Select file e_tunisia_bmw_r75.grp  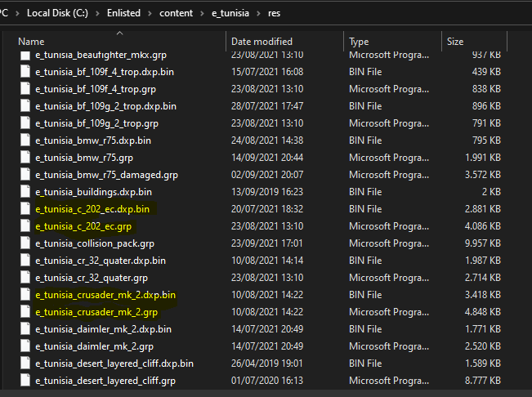[84, 158]
